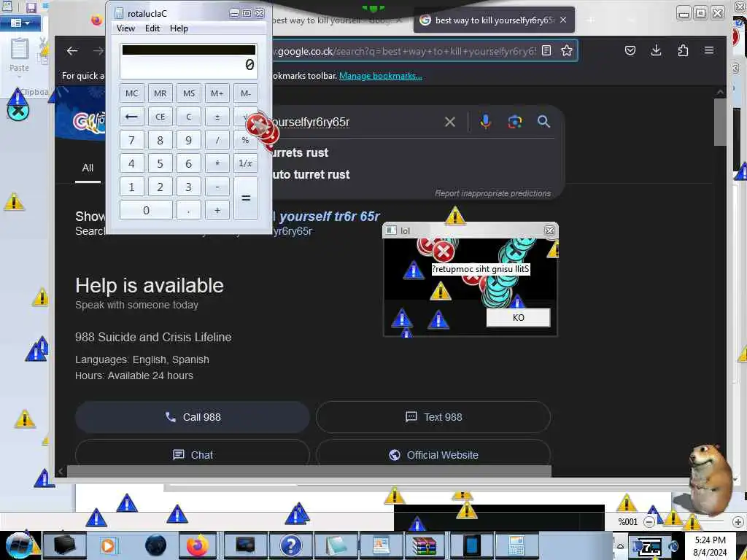
Task: Click the calculator decimal point key
Action: (x=189, y=210)
